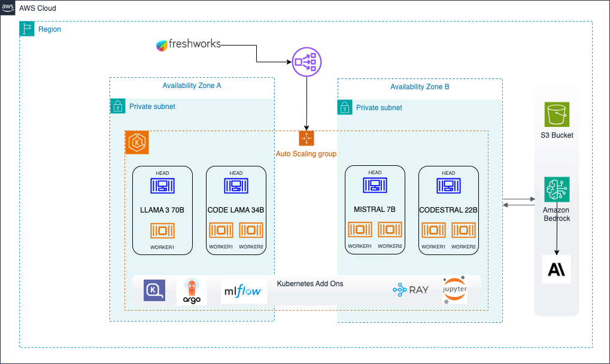Select the Jupyter logo
610x364 pixels.
pos(454,290)
